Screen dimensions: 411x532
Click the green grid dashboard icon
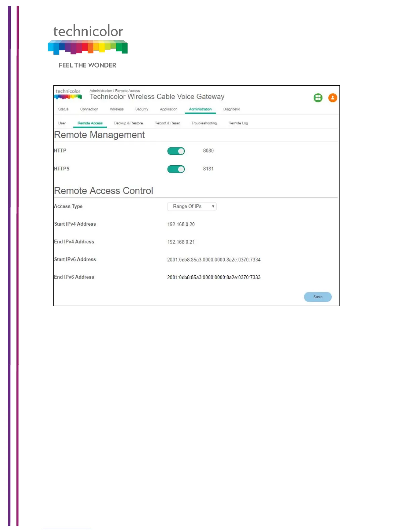[318, 98]
